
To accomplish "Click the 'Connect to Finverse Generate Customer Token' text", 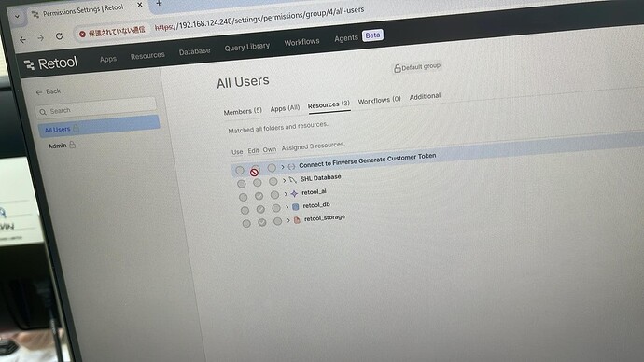I will tap(367, 160).
